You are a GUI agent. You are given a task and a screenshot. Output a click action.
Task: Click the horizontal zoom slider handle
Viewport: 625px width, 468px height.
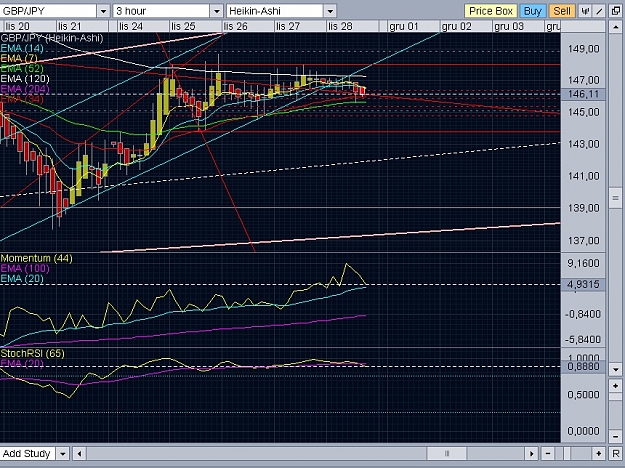click(x=568, y=453)
